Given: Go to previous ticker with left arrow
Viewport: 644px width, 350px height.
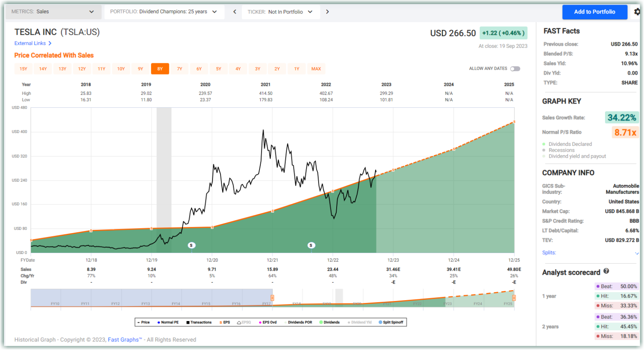Looking at the screenshot, I should point(235,12).
